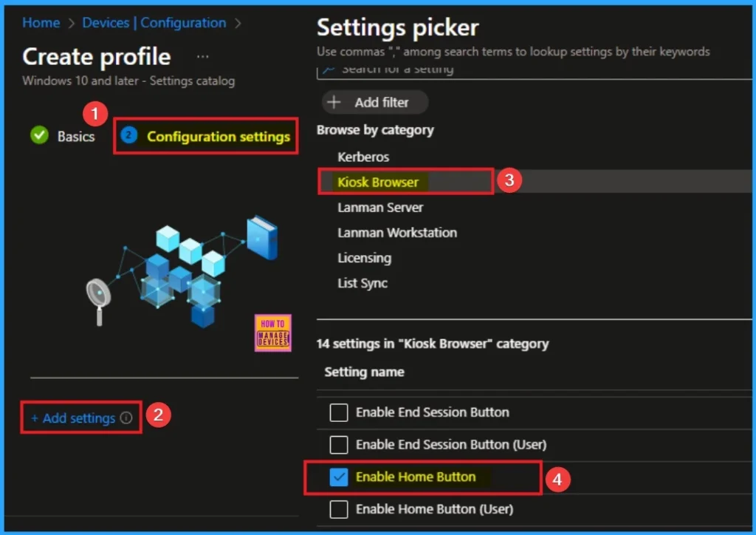Click the ellipsis next to Create profile
The width and height of the screenshot is (756, 535).
click(x=203, y=57)
